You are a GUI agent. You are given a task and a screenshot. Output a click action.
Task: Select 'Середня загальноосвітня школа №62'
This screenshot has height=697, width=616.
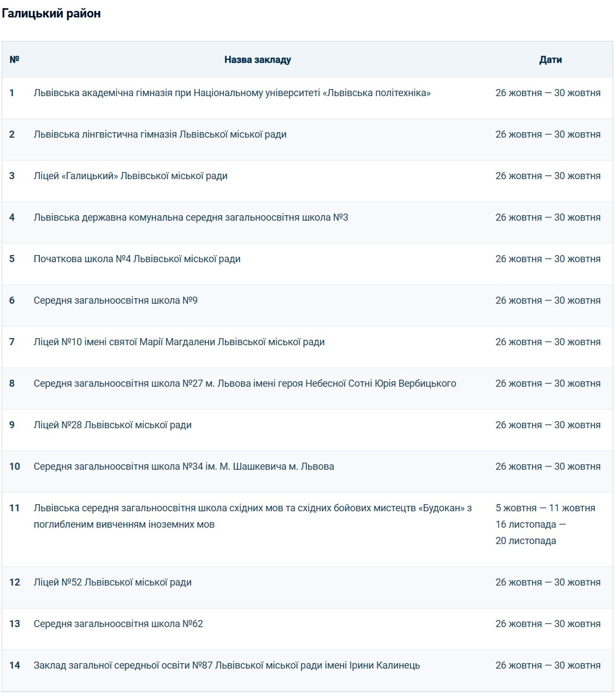119,624
